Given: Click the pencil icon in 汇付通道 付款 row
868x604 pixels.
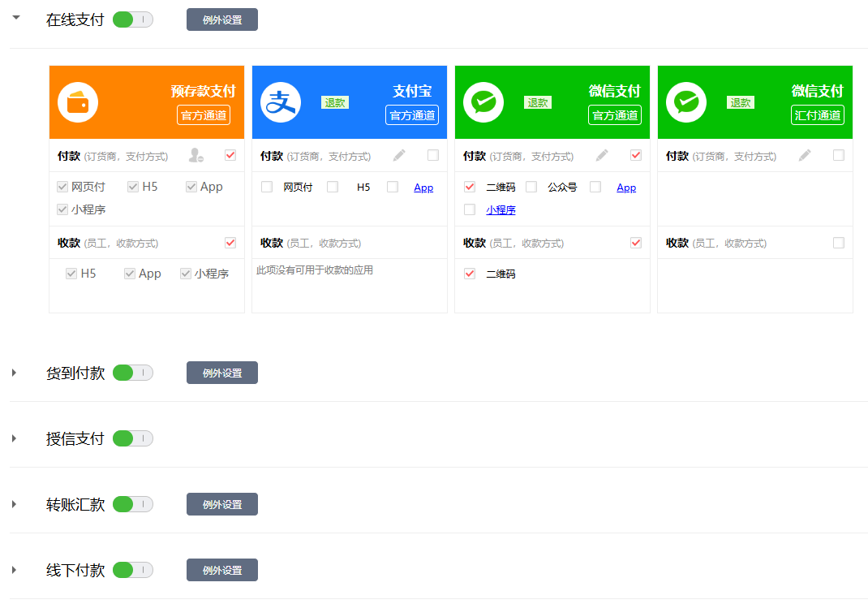Looking at the screenshot, I should point(804,155).
